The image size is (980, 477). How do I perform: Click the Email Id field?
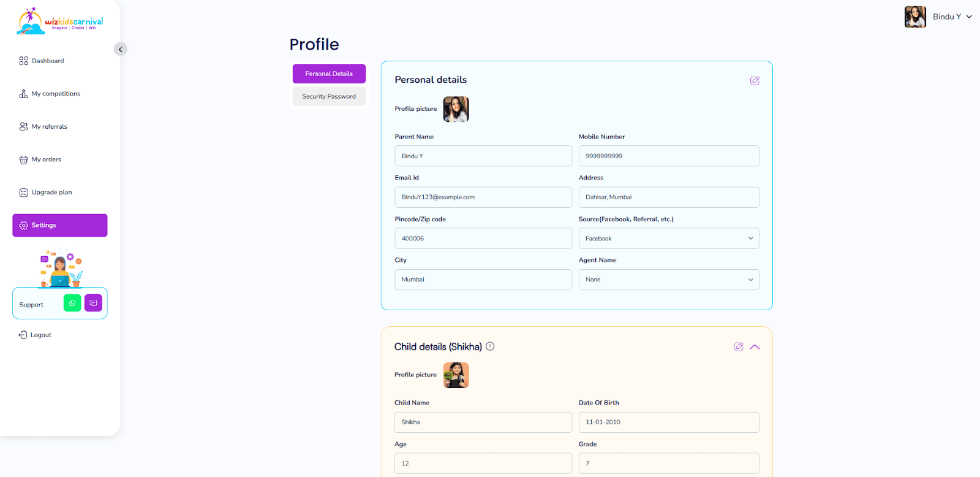[x=483, y=197]
